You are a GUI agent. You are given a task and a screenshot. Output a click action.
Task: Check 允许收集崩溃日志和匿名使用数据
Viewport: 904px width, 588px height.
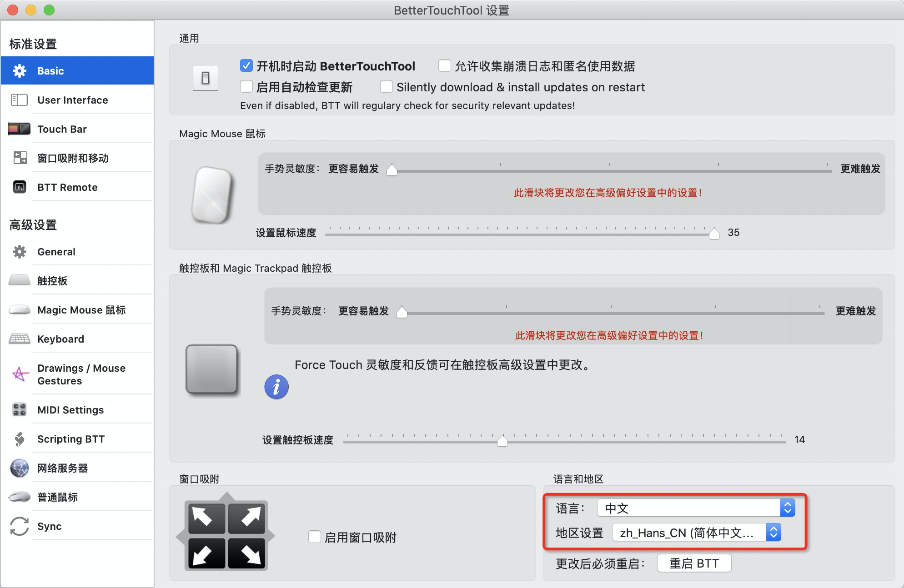coord(444,65)
